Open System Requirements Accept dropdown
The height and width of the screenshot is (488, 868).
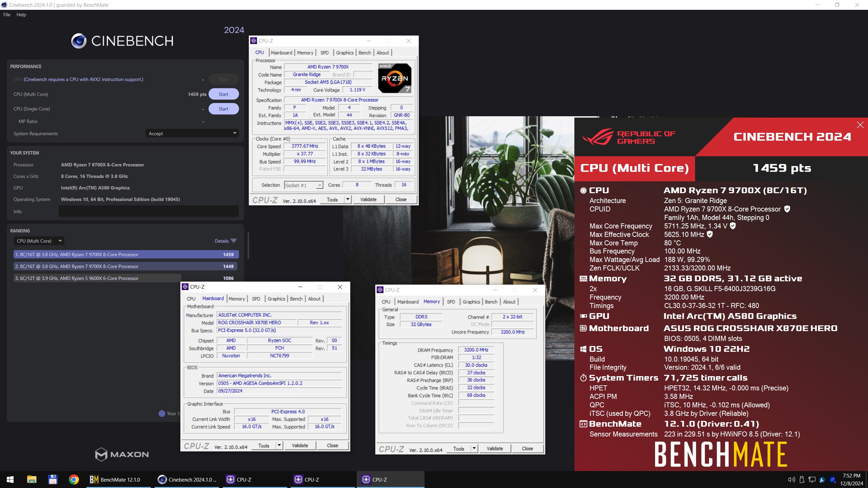click(x=192, y=134)
